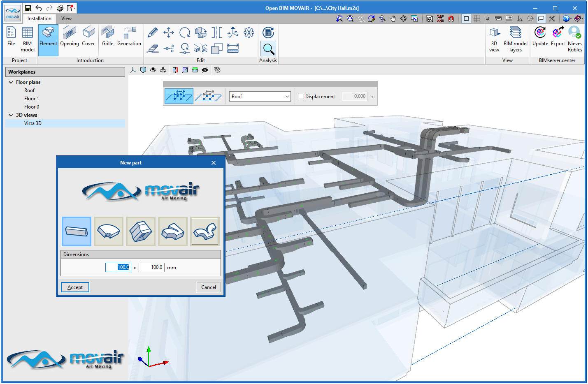Toggle the red-edged section view icon
Screen dimensions: 588x384
(175, 70)
